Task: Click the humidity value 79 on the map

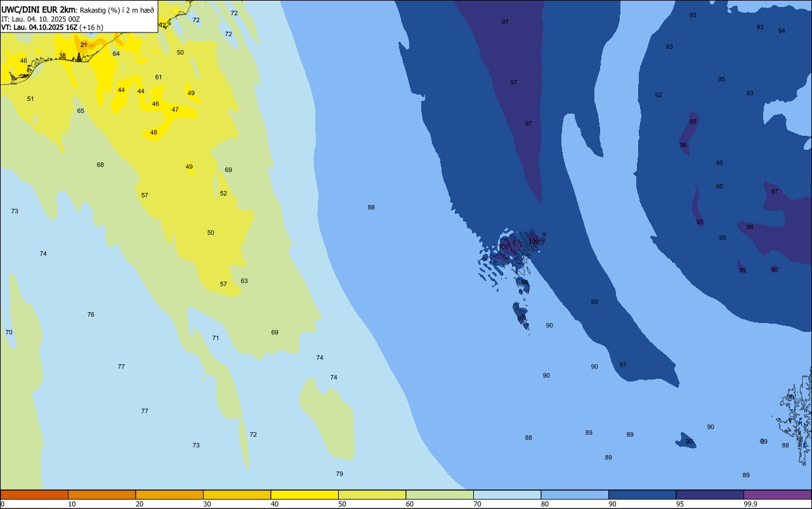Action: pos(339,474)
